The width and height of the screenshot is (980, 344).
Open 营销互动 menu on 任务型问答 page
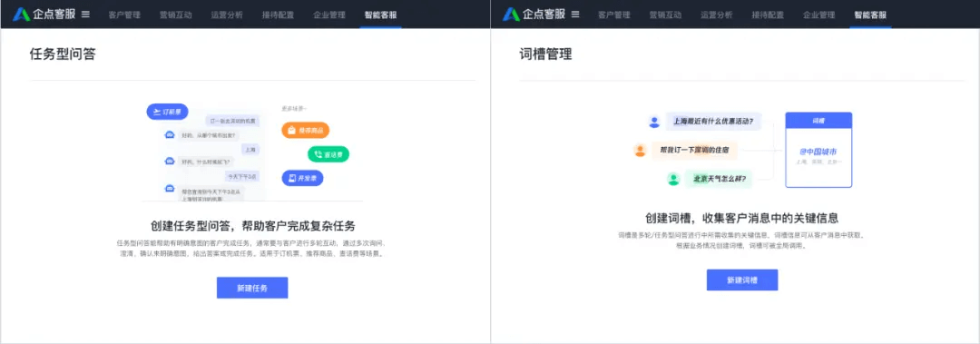(176, 15)
